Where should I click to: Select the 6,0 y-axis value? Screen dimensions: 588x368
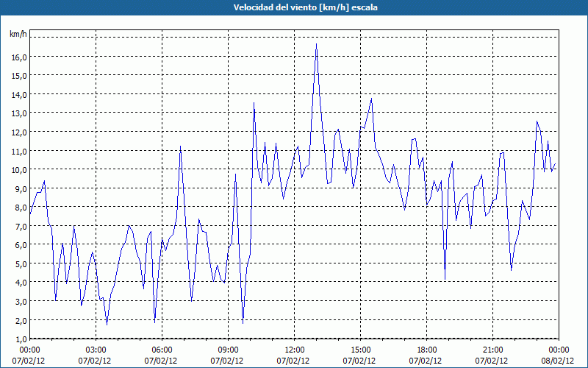21,245
